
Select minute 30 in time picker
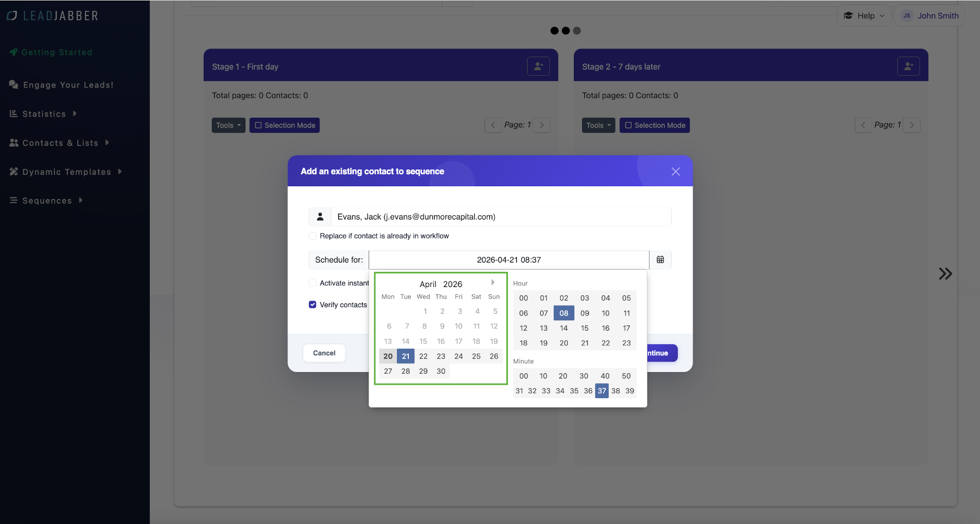(584, 376)
